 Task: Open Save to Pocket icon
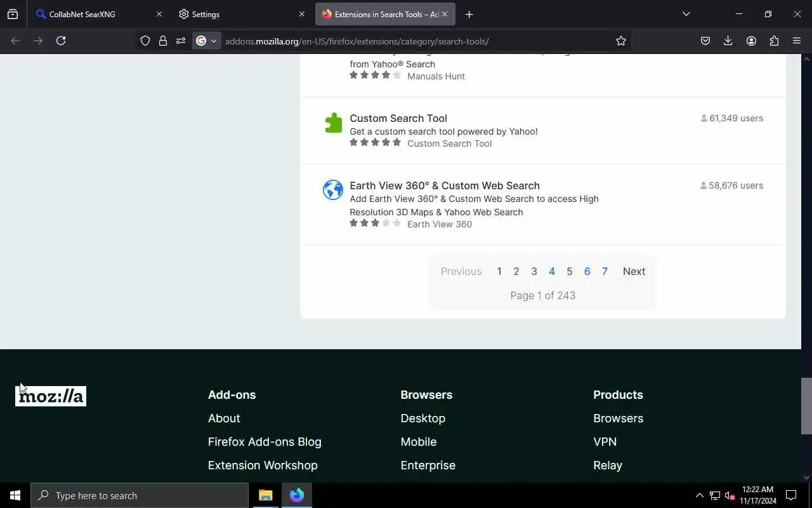(x=705, y=41)
